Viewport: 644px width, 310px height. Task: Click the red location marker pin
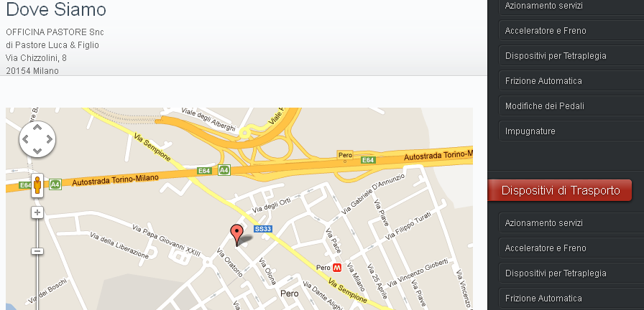click(236, 235)
